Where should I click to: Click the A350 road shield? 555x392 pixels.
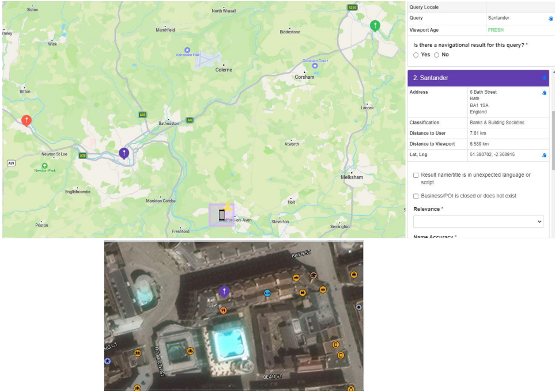tap(352, 7)
